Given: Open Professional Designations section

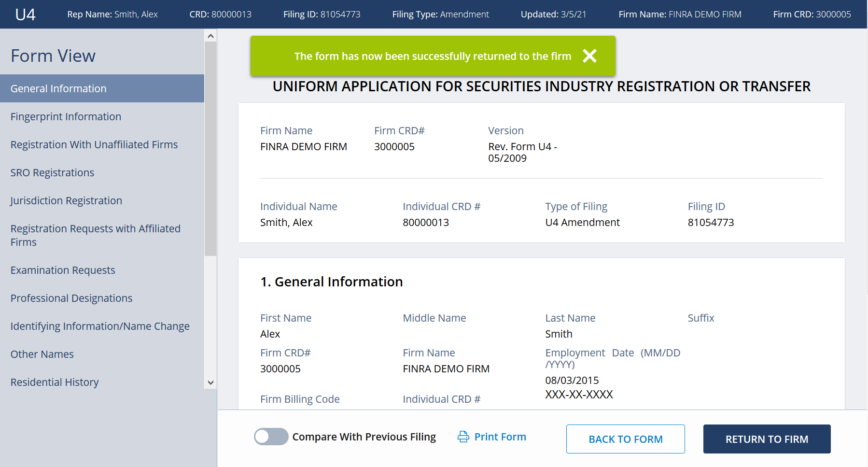Looking at the screenshot, I should coord(71,298).
